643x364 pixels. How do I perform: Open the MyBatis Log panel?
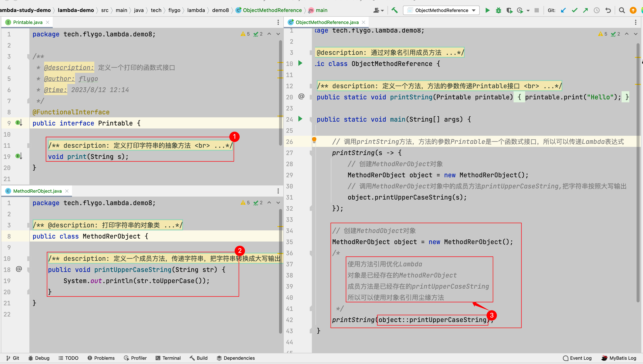pos(619,358)
